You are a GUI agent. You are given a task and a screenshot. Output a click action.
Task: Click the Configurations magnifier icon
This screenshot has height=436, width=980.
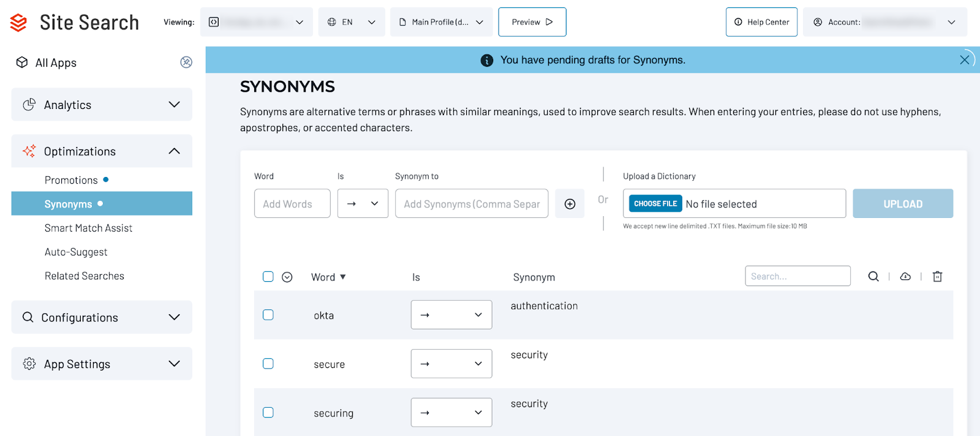pos(28,317)
